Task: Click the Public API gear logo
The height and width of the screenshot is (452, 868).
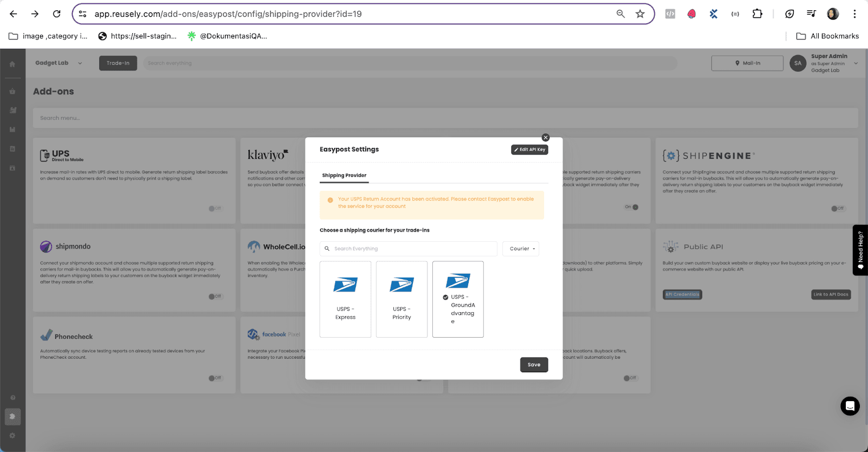Action: (671, 247)
